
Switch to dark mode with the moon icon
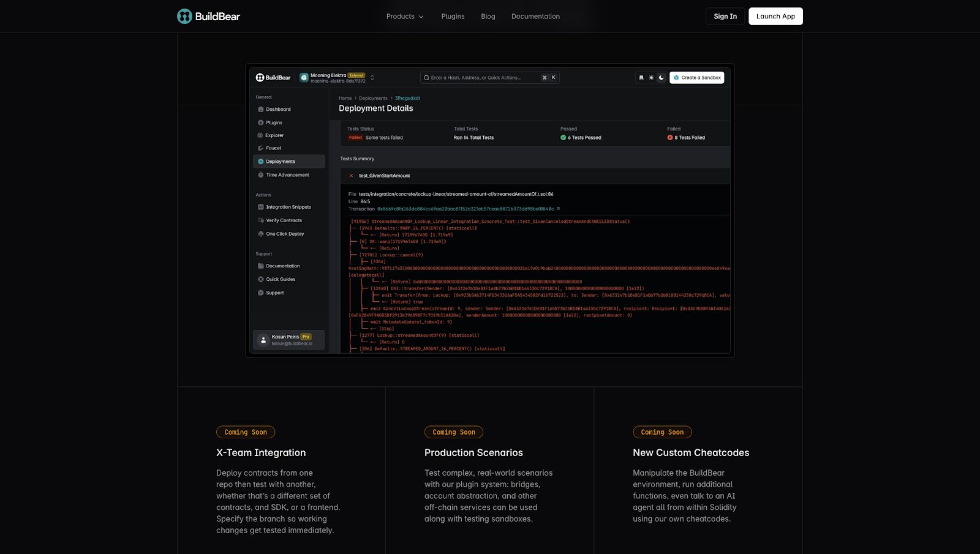point(661,78)
